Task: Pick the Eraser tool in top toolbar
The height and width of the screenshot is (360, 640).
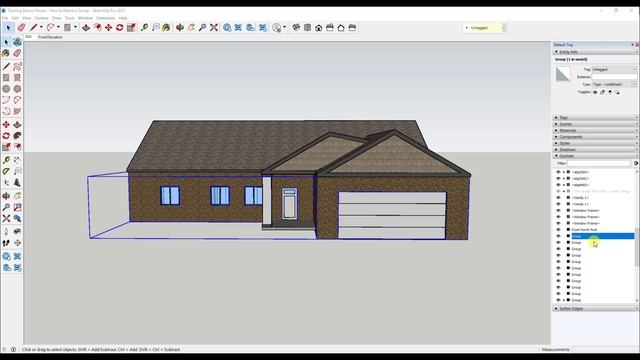Action: tap(21, 28)
